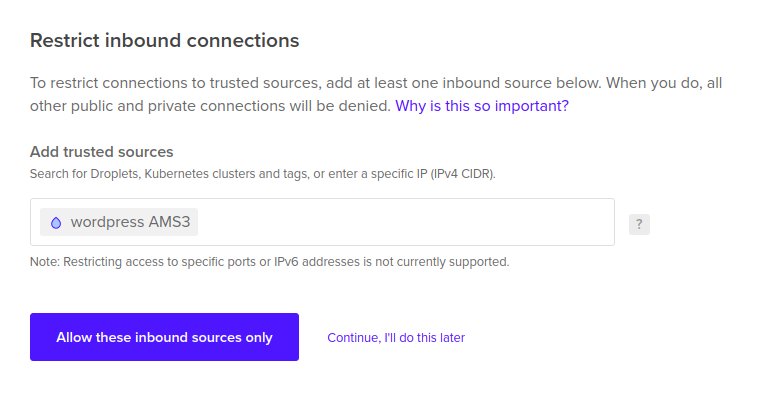This screenshot has height=406, width=758.
Task: Click the trusted sources description paragraph
Action: (376, 94)
